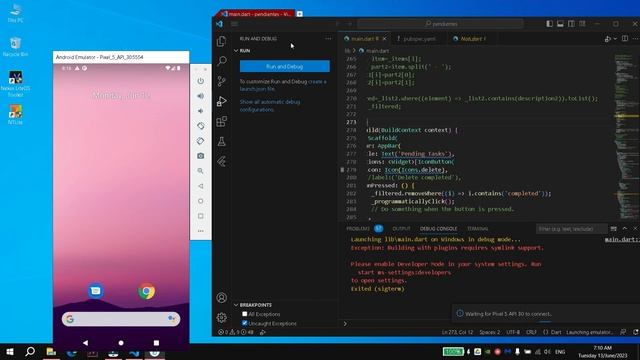Click the emulator volume up button
Screen dimensions: 640x360
(200, 96)
